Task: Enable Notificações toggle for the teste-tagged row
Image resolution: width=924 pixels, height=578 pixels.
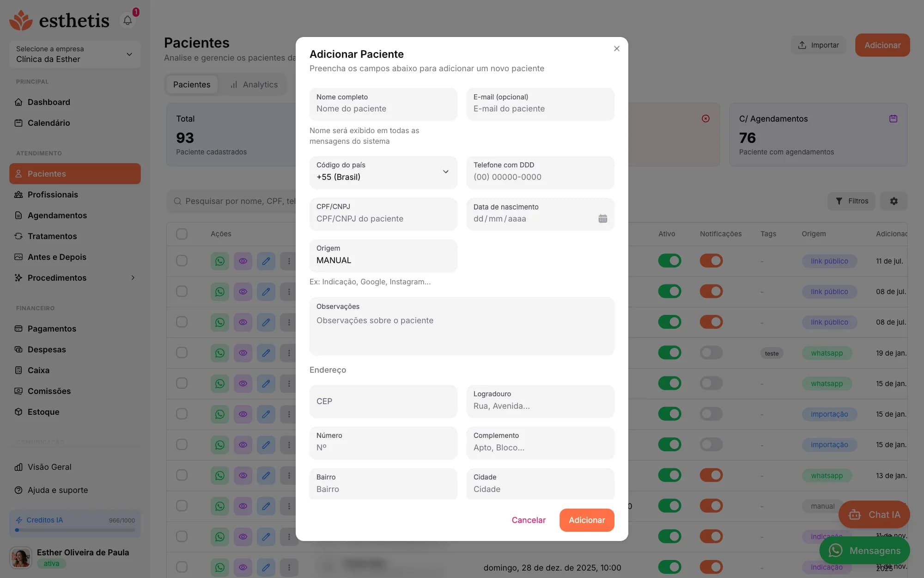Action: point(711,353)
